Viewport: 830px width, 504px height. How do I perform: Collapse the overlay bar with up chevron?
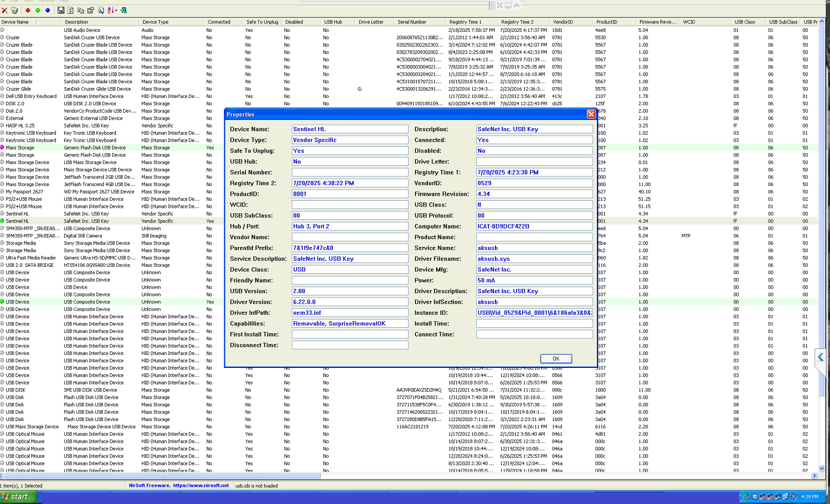(517, 5)
